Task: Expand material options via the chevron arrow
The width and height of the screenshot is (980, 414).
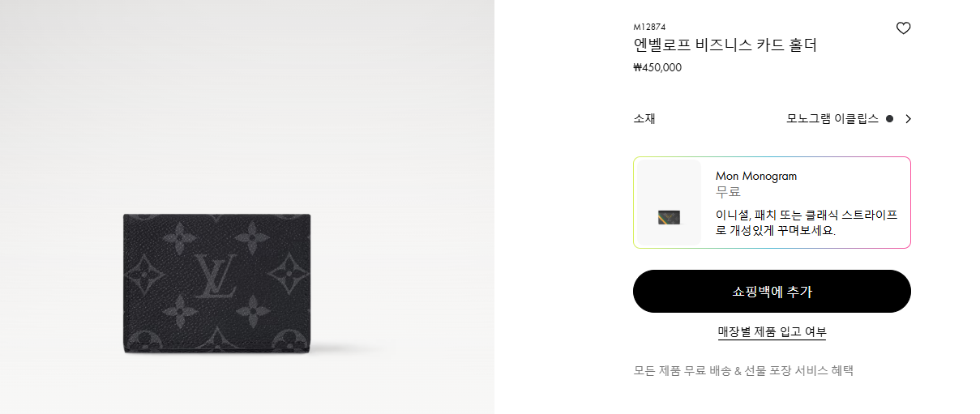Action: pos(908,119)
